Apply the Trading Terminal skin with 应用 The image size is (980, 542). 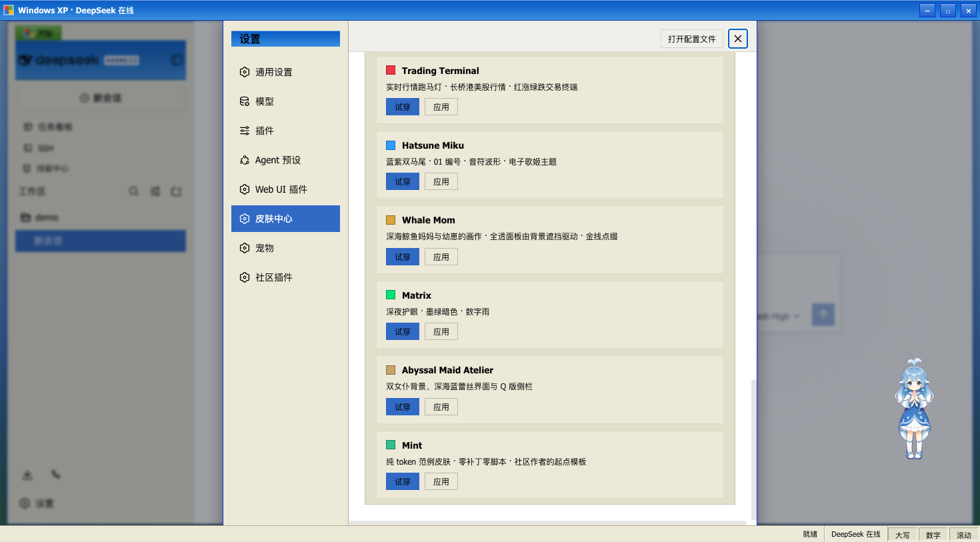(441, 107)
